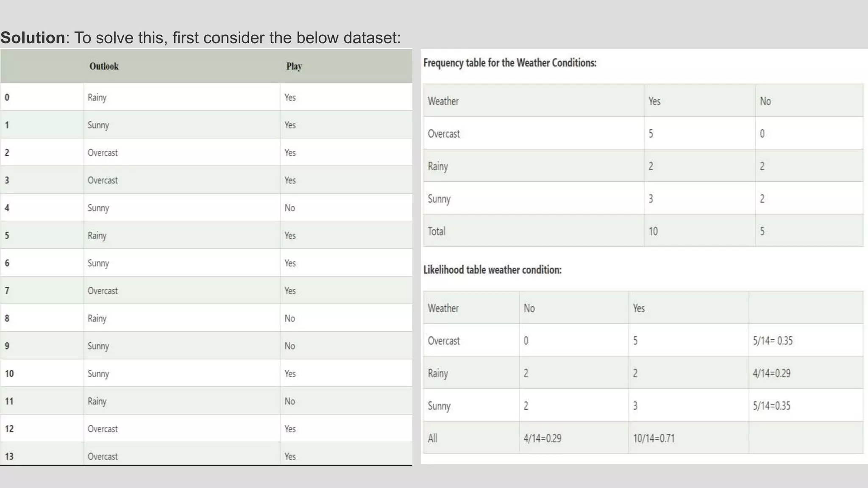The height and width of the screenshot is (488, 868).
Task: Click 'Likelihood table weather condition' heading
Action: [x=492, y=270]
